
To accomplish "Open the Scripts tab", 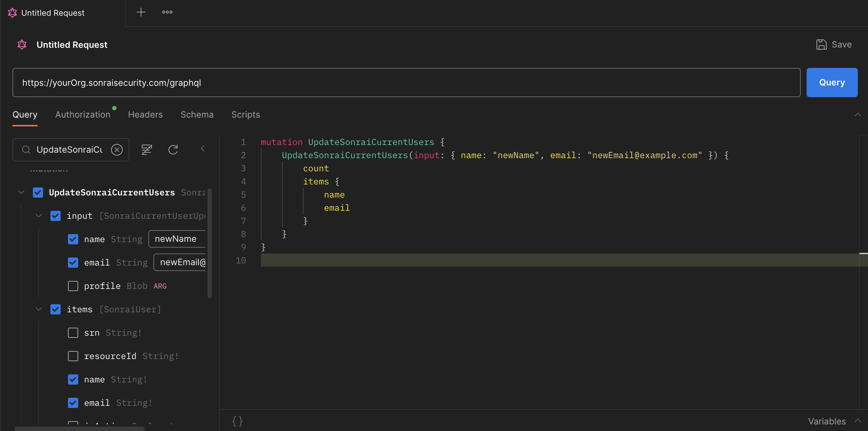I will pos(245,115).
